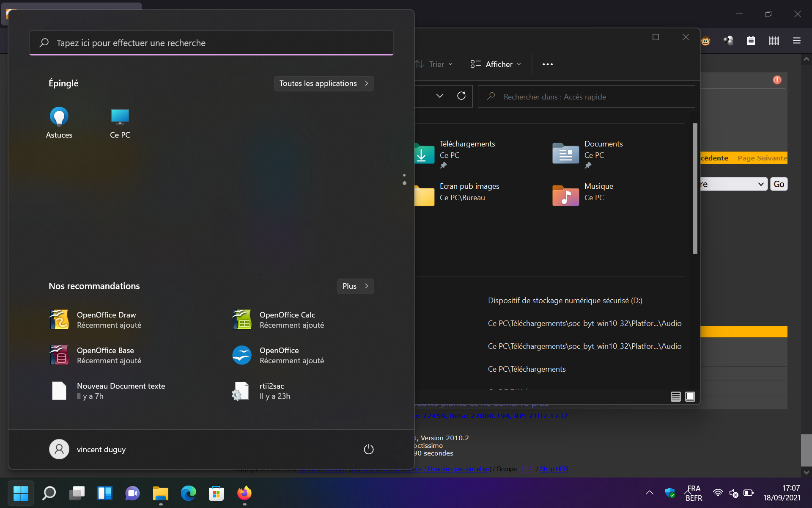Click the power button in Start menu
This screenshot has width=812, height=508.
tap(368, 449)
